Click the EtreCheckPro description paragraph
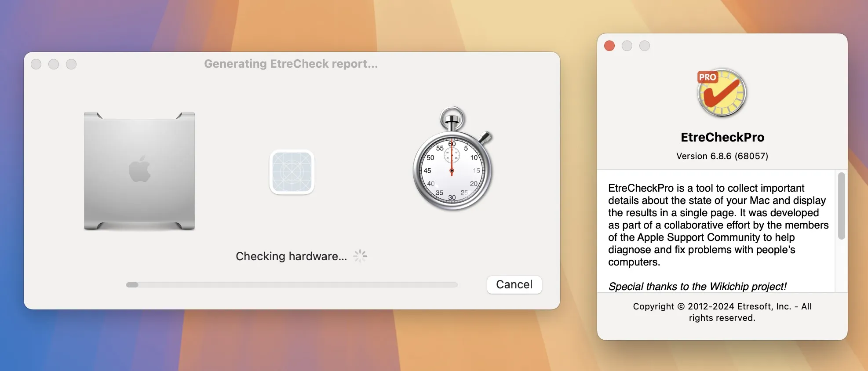 tap(718, 225)
